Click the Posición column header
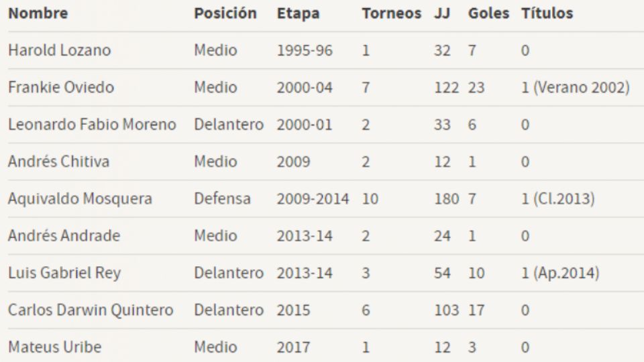Image resolution: width=644 pixels, height=362 pixels. click(225, 13)
